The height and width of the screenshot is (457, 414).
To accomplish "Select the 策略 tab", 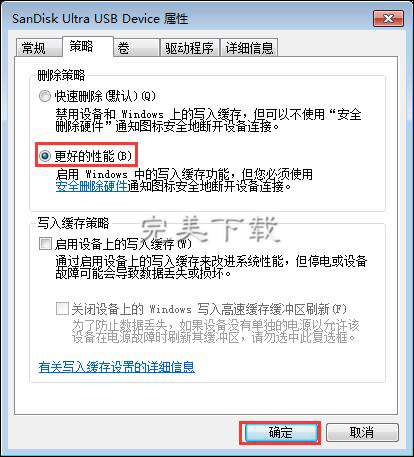I will pos(88,46).
